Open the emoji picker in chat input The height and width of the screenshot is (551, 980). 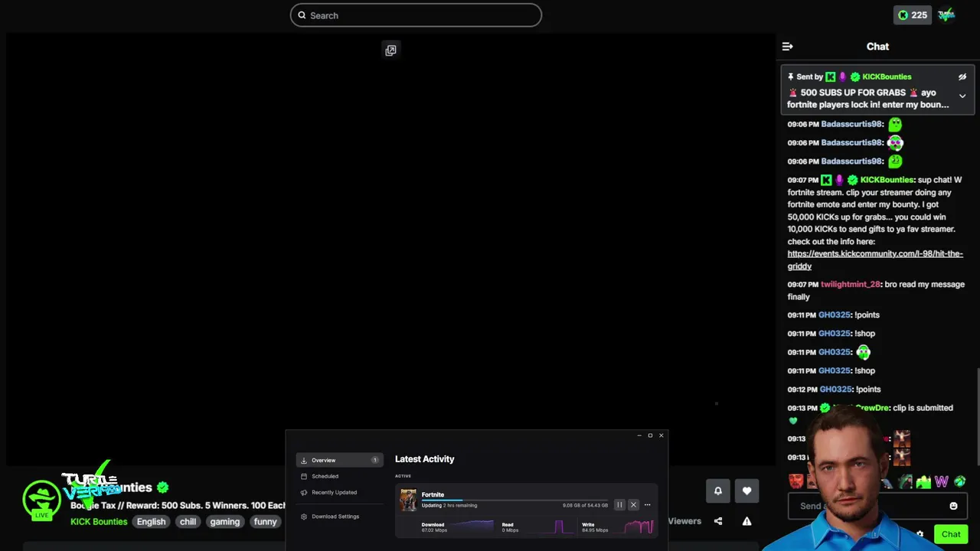point(953,506)
